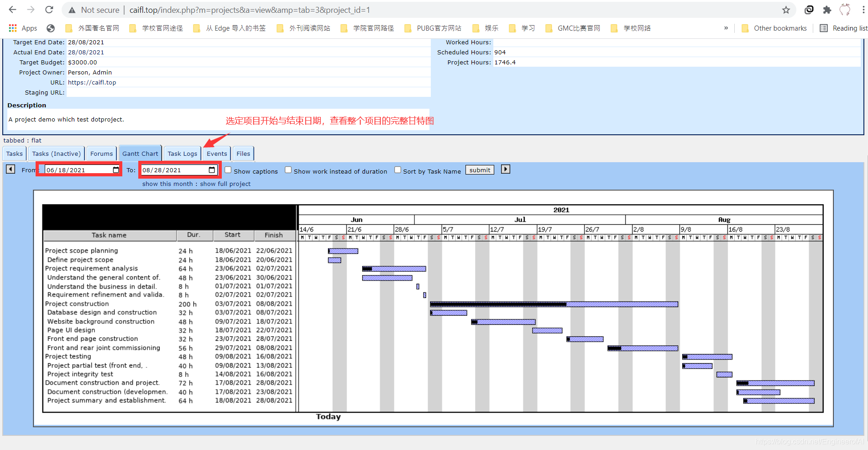Click the flat view link
Image resolution: width=868 pixels, height=450 pixels.
37,140
